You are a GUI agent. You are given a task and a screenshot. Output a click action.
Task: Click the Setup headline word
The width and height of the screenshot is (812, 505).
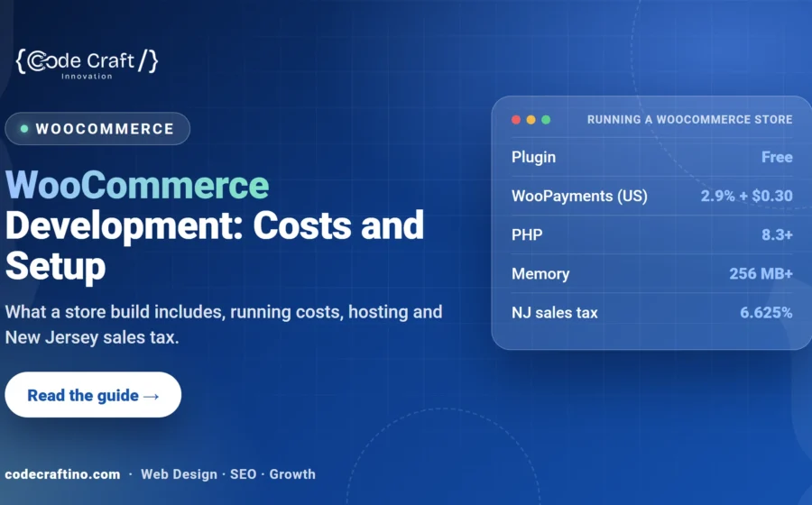pos(55,267)
